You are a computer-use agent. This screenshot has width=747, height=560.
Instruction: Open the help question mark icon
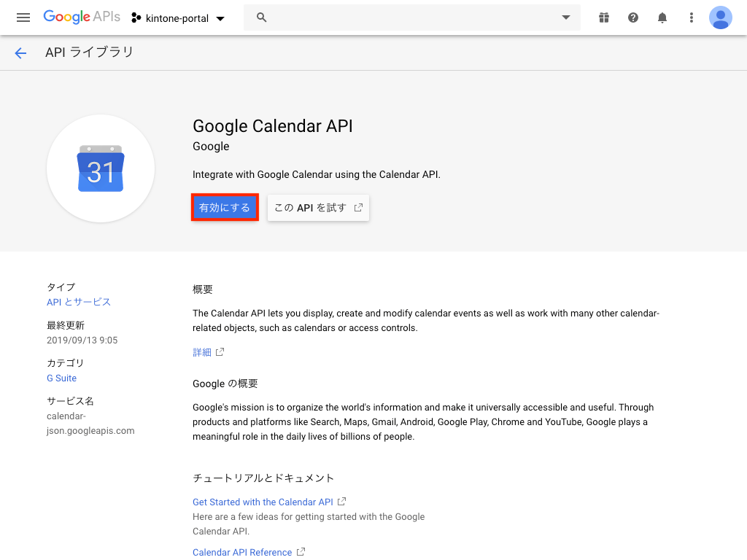pos(633,17)
